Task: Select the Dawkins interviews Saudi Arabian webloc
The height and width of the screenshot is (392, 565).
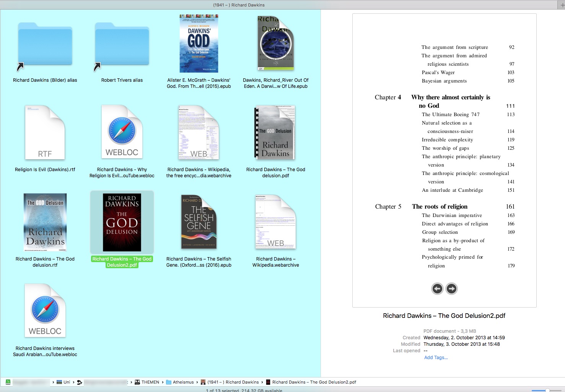Action: point(45,311)
